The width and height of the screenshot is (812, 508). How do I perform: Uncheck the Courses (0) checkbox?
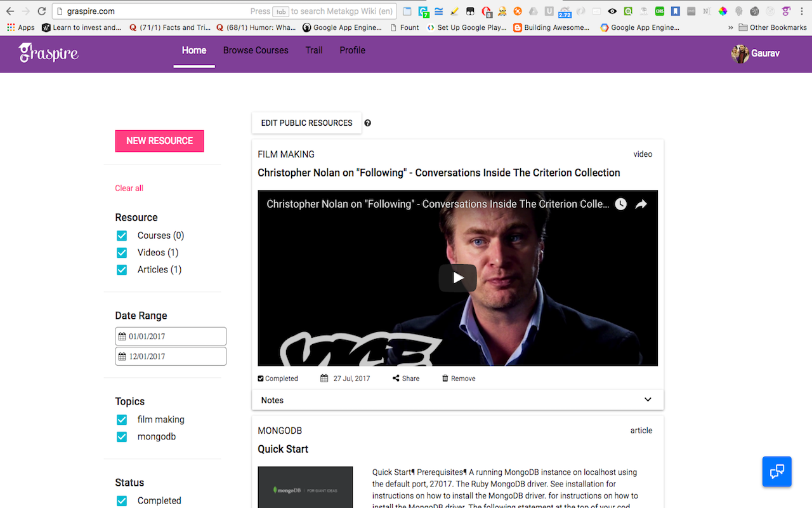[122, 236]
